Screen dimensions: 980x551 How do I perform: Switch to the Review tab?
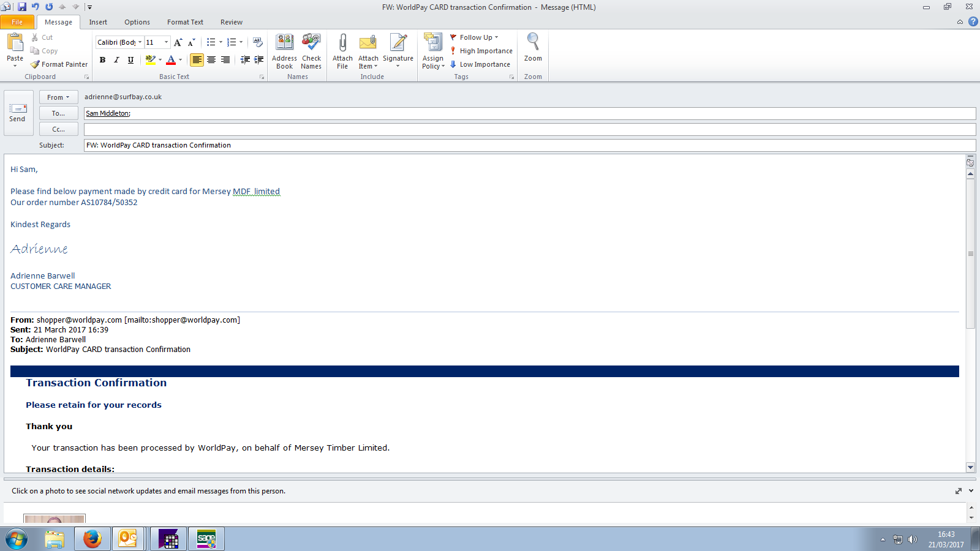232,22
